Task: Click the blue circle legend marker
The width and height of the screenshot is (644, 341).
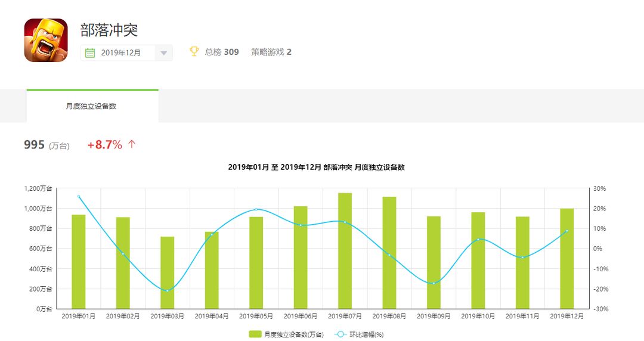Action: tap(340, 334)
